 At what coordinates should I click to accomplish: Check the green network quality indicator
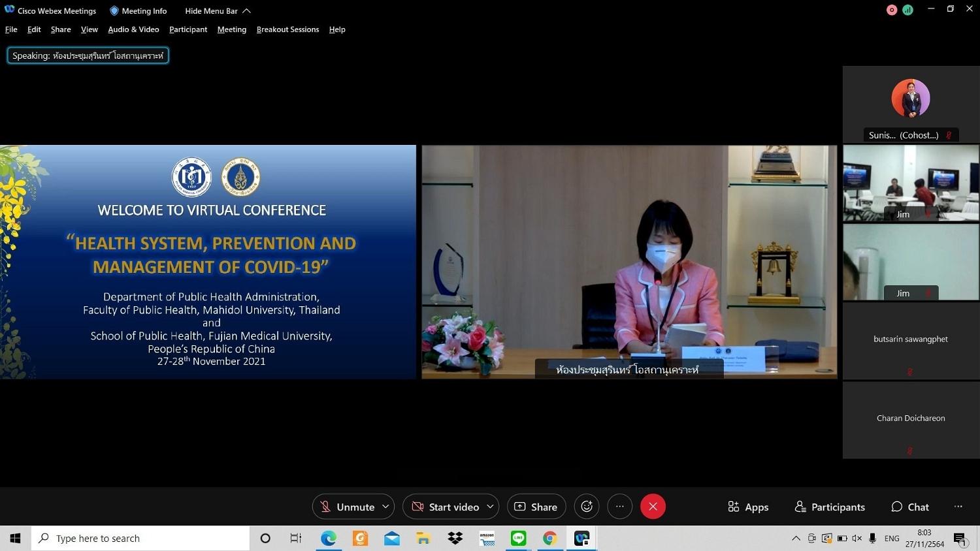[x=907, y=10]
